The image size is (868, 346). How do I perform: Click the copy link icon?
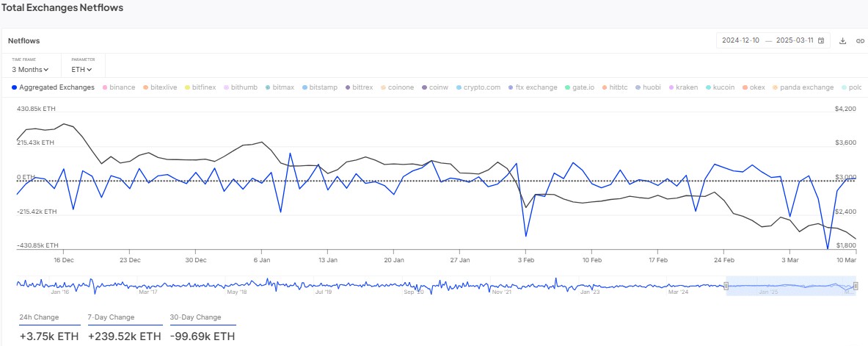coord(860,41)
